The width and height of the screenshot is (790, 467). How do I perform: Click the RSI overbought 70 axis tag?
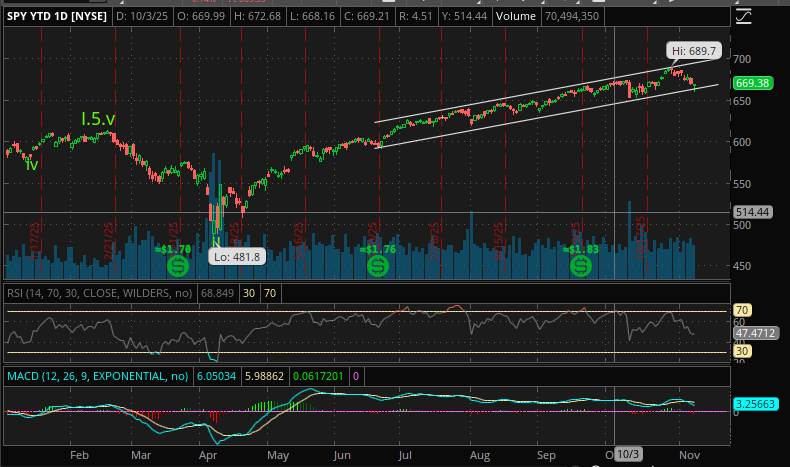click(742, 311)
